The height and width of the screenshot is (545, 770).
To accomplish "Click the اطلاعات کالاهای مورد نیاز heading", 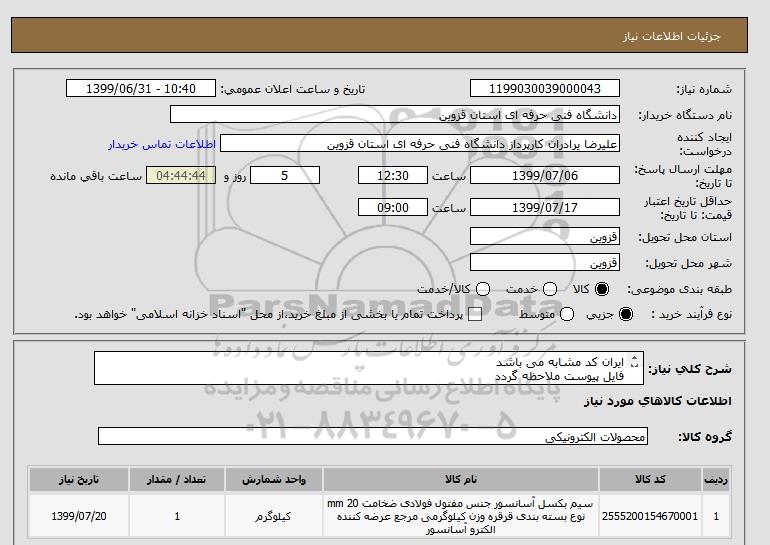I will click(x=658, y=401).
